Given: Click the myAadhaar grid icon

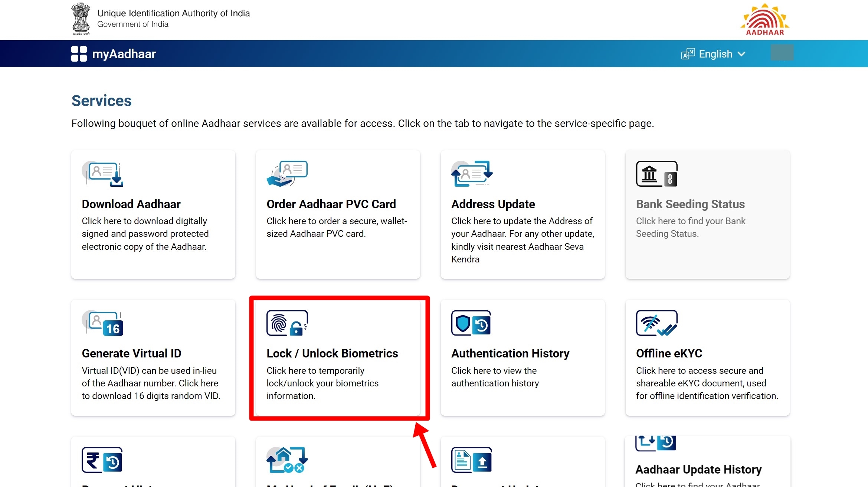Looking at the screenshot, I should (79, 54).
